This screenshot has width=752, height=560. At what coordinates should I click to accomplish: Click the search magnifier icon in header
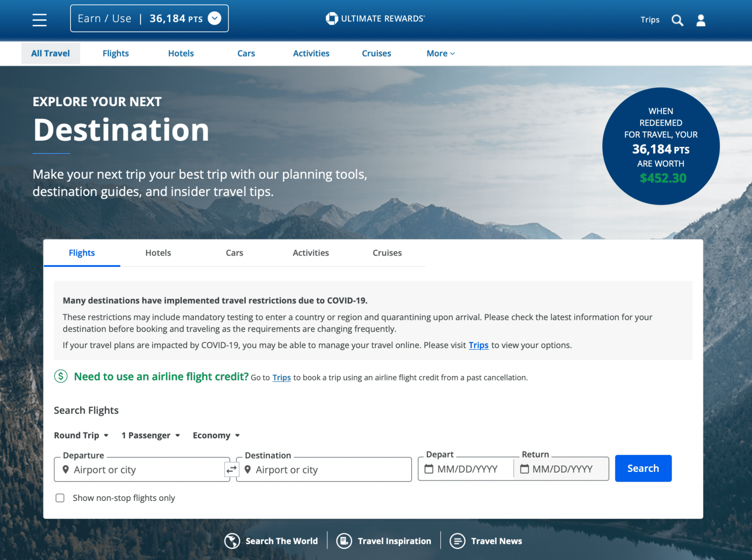coord(677,20)
